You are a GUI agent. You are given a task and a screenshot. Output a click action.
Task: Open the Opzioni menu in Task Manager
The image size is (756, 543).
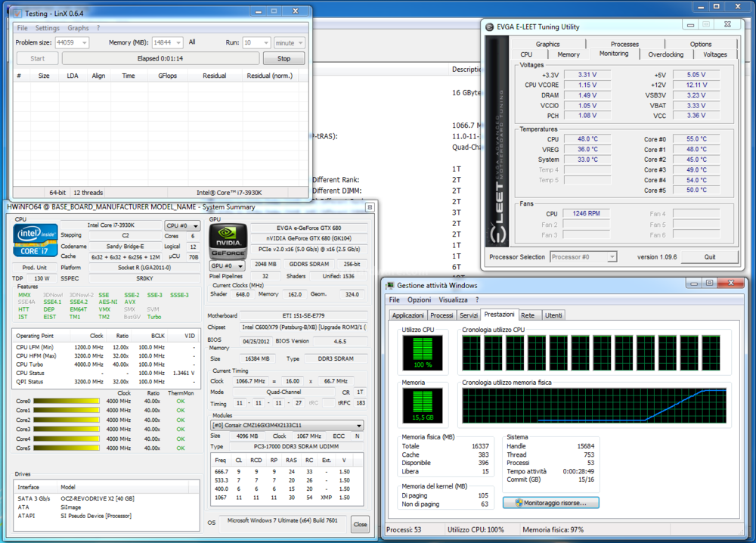(419, 300)
